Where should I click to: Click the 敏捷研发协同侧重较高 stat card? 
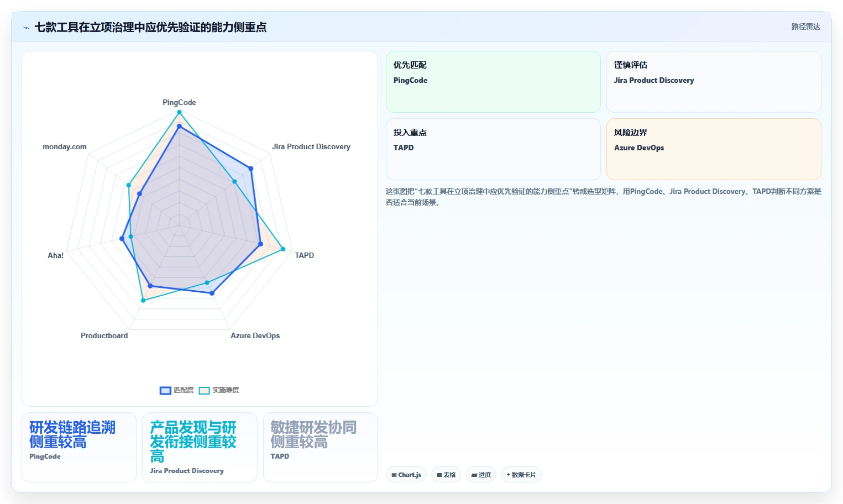click(x=321, y=447)
